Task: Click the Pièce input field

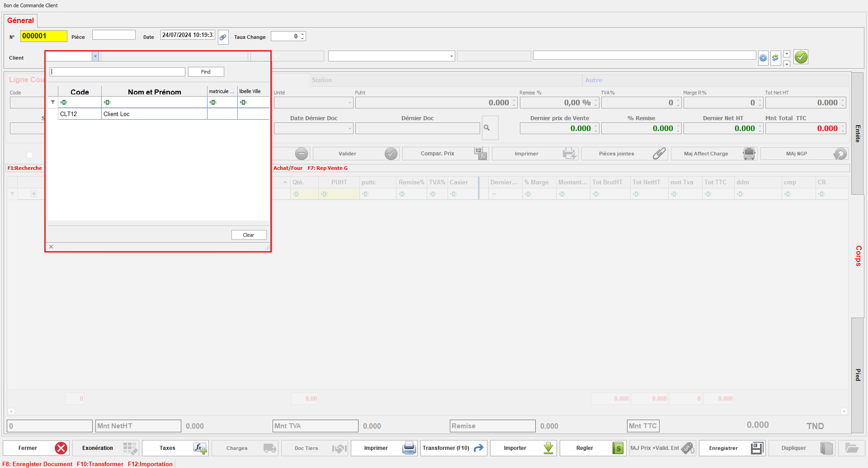Action: (x=114, y=35)
